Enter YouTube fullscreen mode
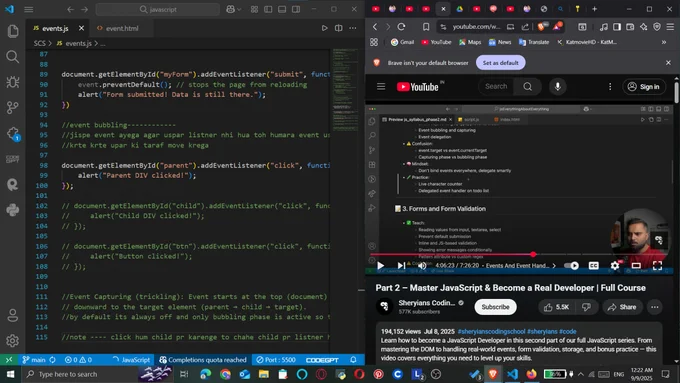 [x=657, y=265]
